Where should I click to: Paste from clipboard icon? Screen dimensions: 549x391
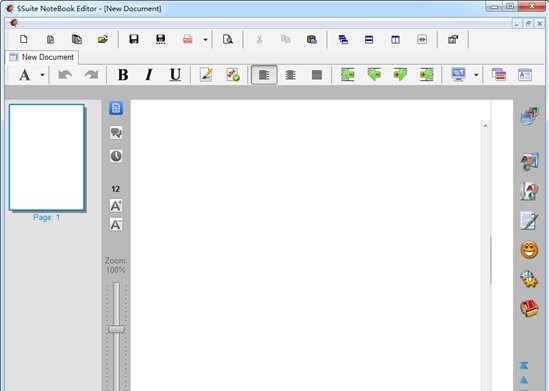[x=312, y=39]
